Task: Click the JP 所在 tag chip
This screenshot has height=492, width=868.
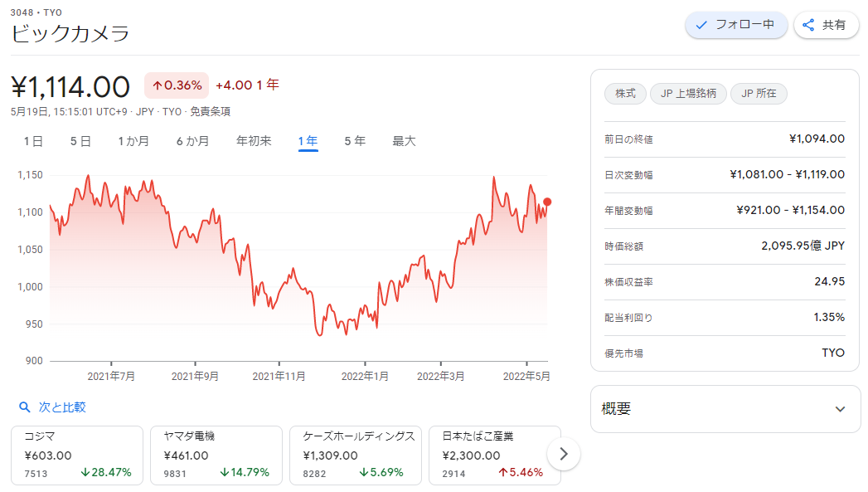Action: 759,94
